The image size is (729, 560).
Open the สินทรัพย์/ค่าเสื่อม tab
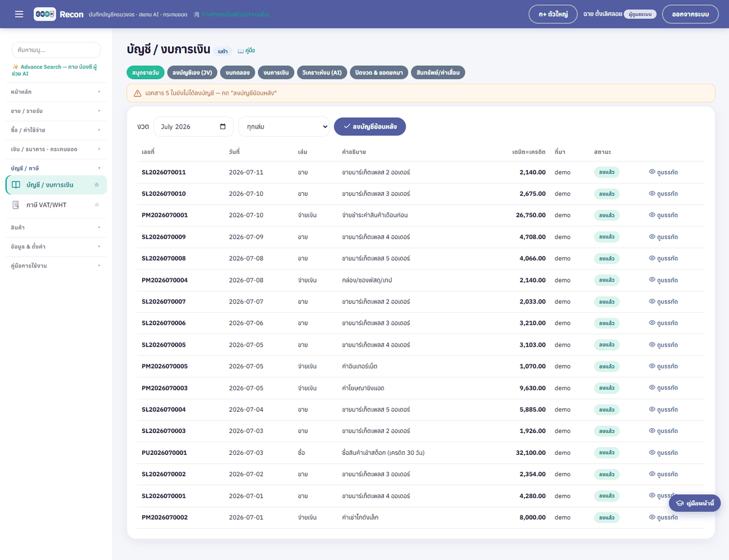click(438, 72)
